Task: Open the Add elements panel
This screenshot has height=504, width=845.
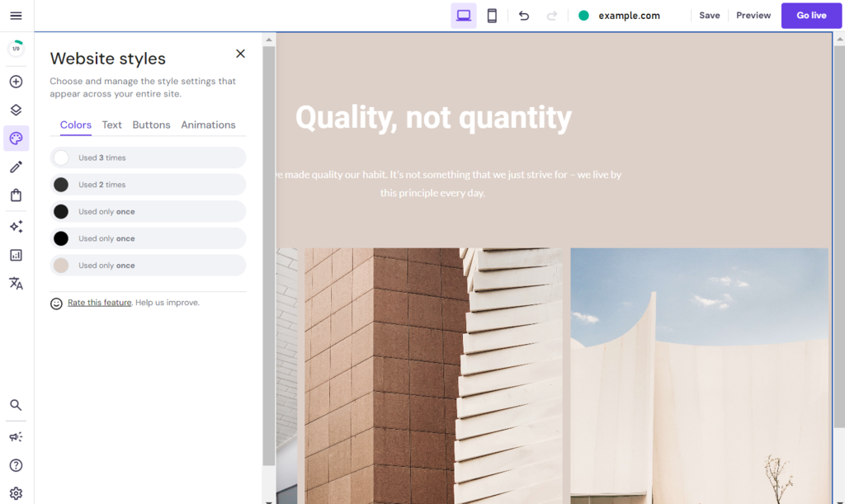Action: coord(16,82)
